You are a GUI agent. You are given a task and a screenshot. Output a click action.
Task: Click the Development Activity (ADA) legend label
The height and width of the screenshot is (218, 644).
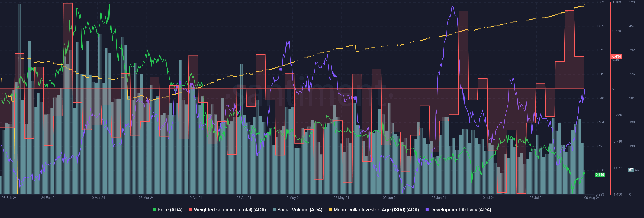point(461,210)
